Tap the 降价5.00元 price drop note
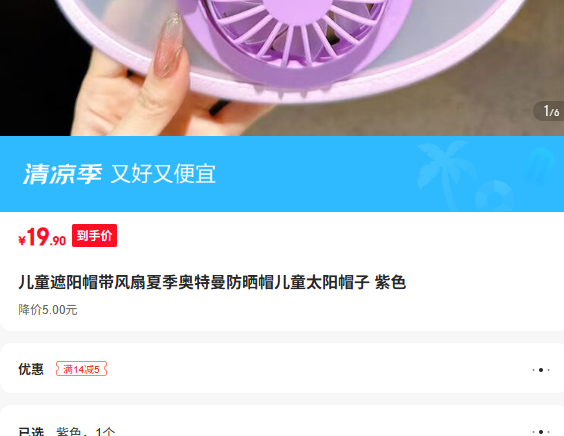This screenshot has height=436, width=564. [x=48, y=310]
